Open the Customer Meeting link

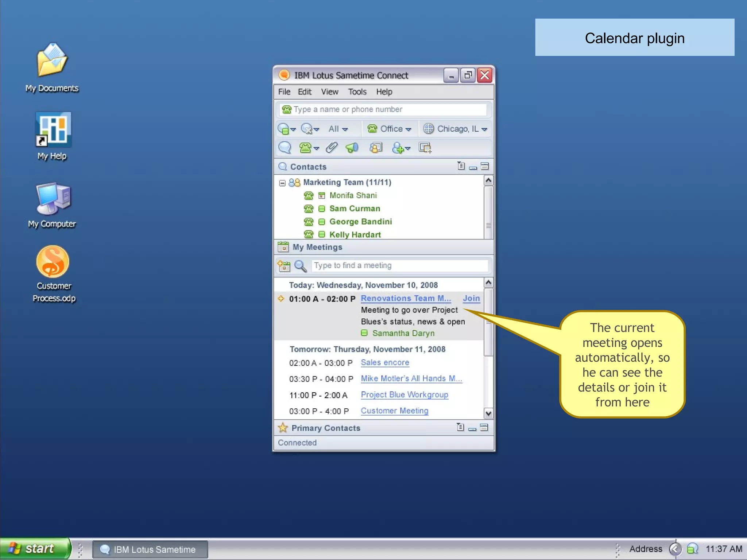(x=395, y=411)
